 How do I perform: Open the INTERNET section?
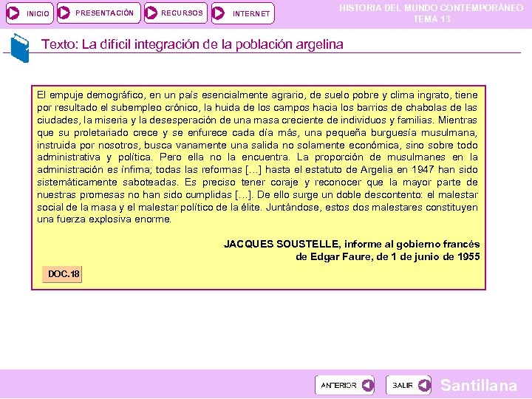[x=243, y=13]
